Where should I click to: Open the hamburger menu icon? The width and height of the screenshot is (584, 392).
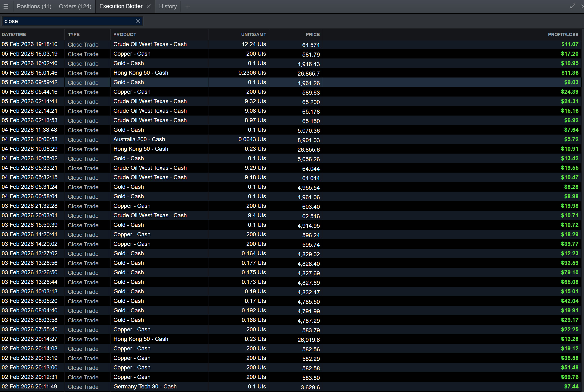[6, 6]
